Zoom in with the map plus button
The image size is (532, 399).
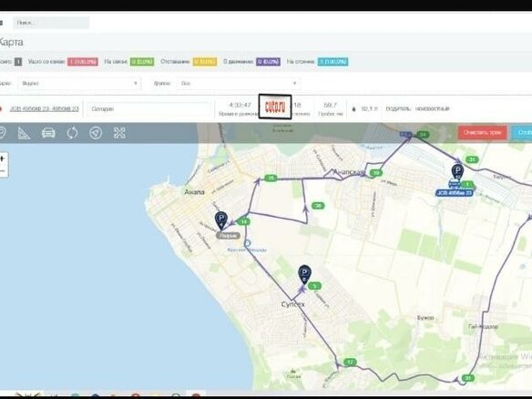click(3, 159)
